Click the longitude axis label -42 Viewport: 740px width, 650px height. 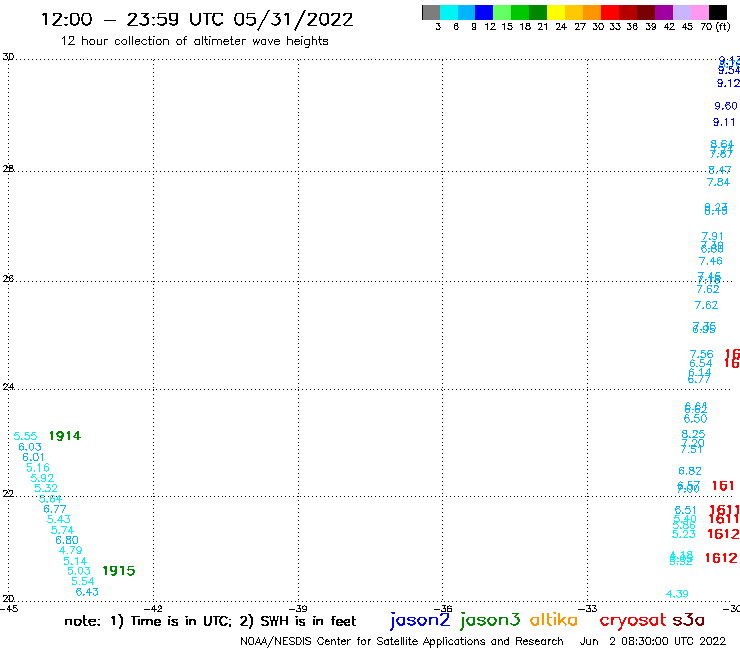155,608
